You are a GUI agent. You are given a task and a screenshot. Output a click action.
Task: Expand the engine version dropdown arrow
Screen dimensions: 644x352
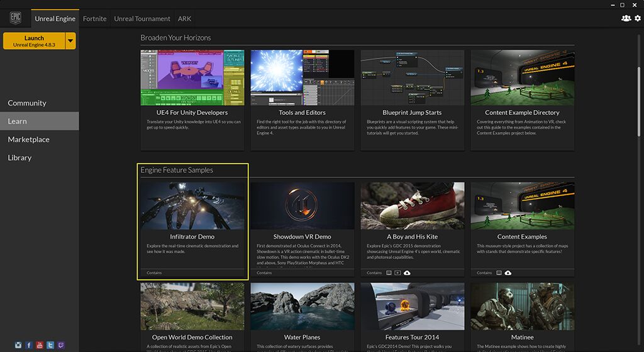[70, 41]
